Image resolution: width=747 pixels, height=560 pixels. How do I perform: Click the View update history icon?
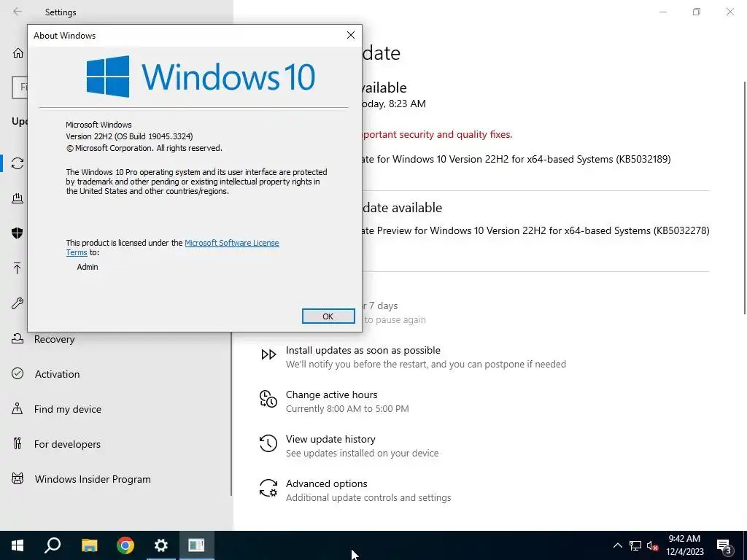pos(268,443)
